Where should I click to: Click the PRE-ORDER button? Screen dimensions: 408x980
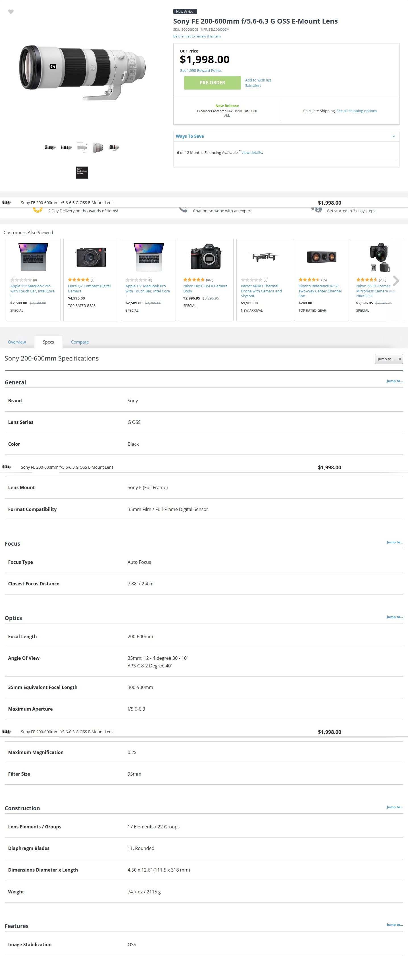[212, 83]
